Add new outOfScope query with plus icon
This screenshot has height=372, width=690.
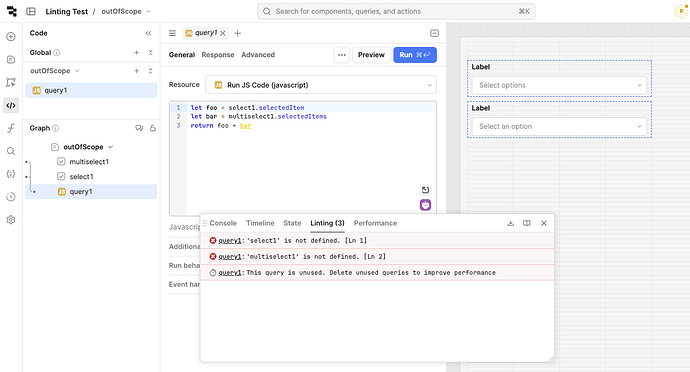136,71
